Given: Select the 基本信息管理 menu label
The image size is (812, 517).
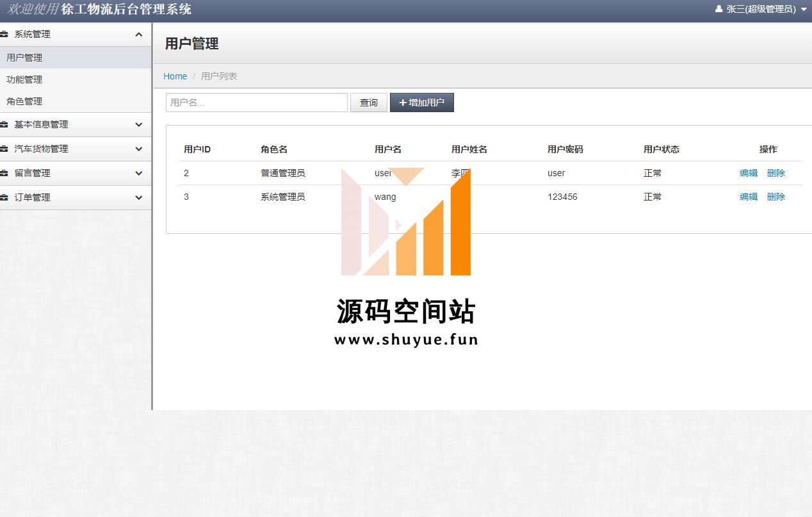Looking at the screenshot, I should pos(41,124).
